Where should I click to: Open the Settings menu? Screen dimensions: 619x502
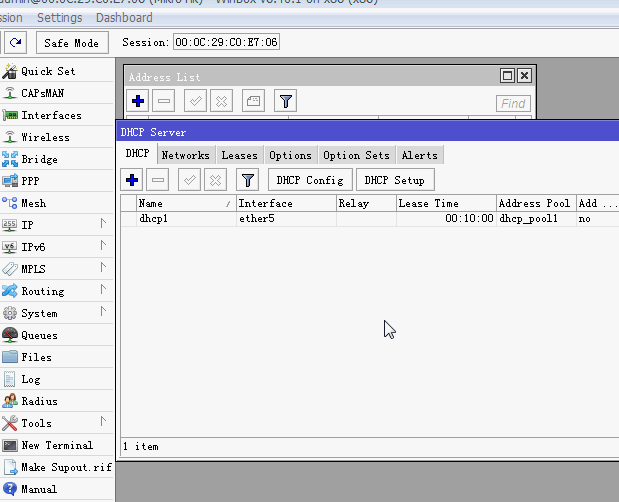tap(60, 18)
